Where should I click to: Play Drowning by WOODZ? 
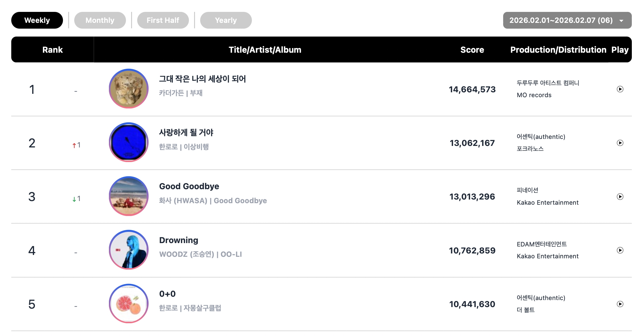pyautogui.click(x=620, y=250)
